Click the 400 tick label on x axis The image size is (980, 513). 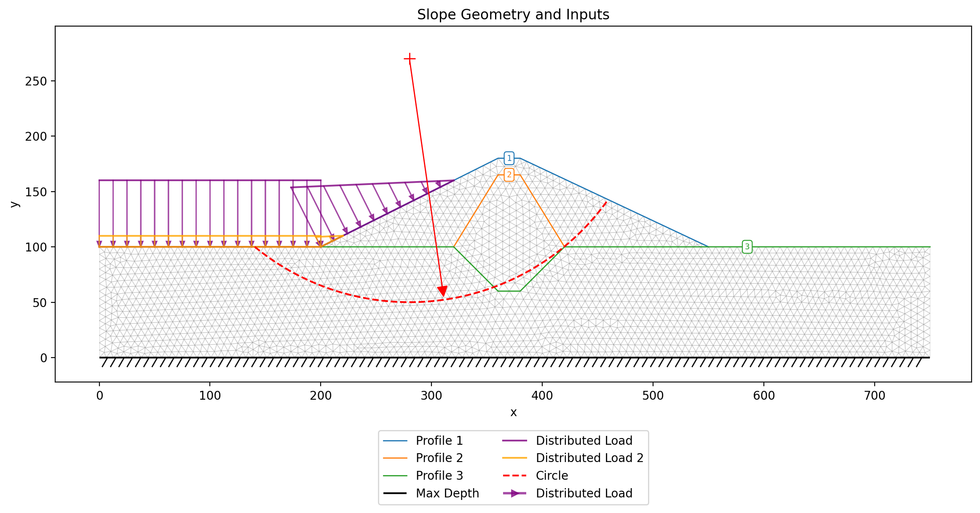542,396
